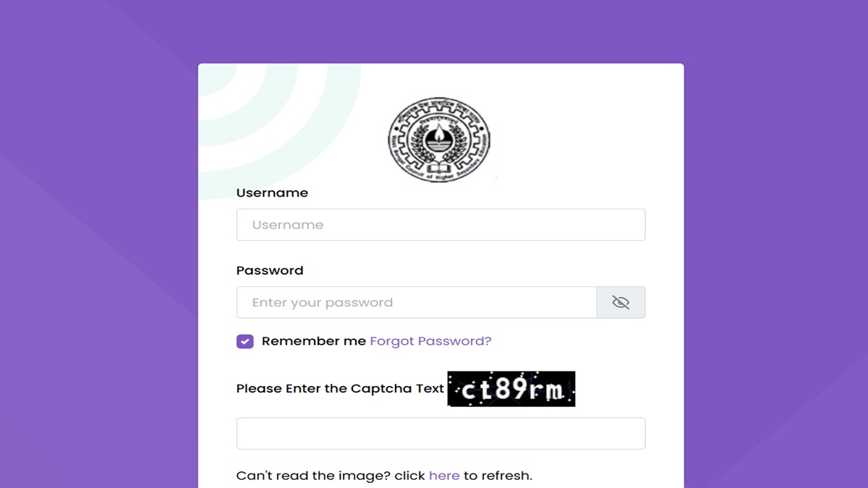Select the captcha text entry box

point(441,433)
